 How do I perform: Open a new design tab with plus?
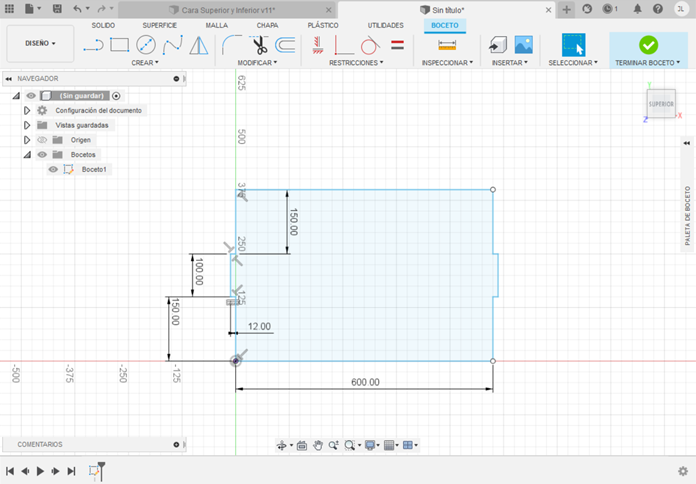click(566, 9)
